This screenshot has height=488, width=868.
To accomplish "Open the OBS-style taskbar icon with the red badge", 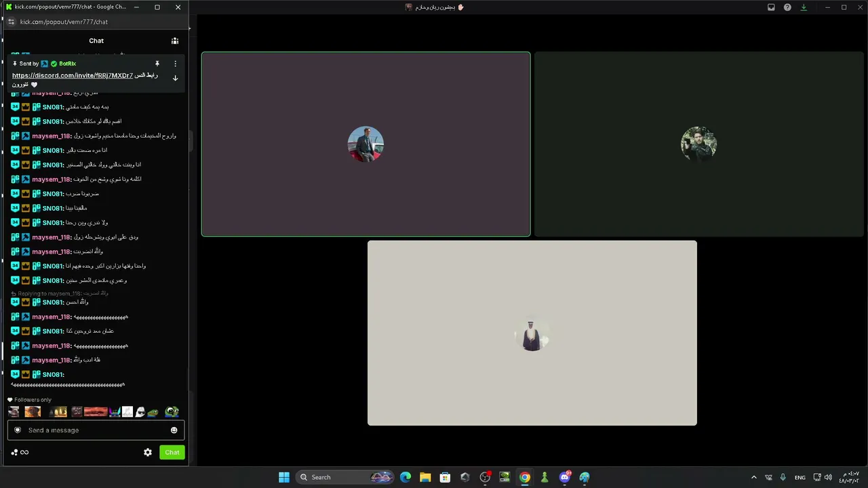I will [485, 477].
